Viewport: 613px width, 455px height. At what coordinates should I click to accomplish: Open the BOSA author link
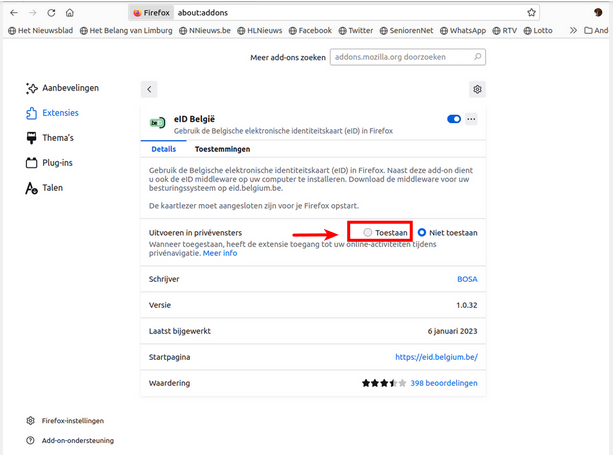pos(467,279)
